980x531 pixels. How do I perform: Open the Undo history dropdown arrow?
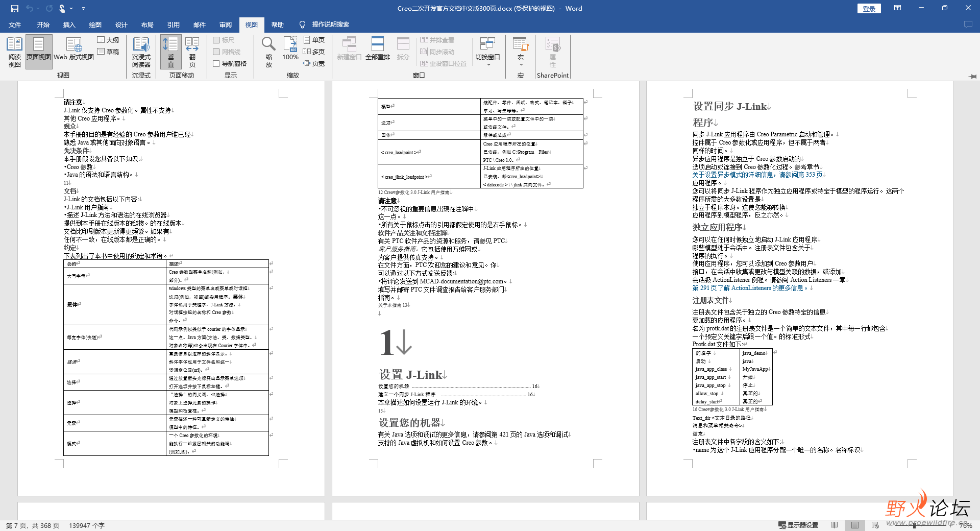tap(39, 9)
